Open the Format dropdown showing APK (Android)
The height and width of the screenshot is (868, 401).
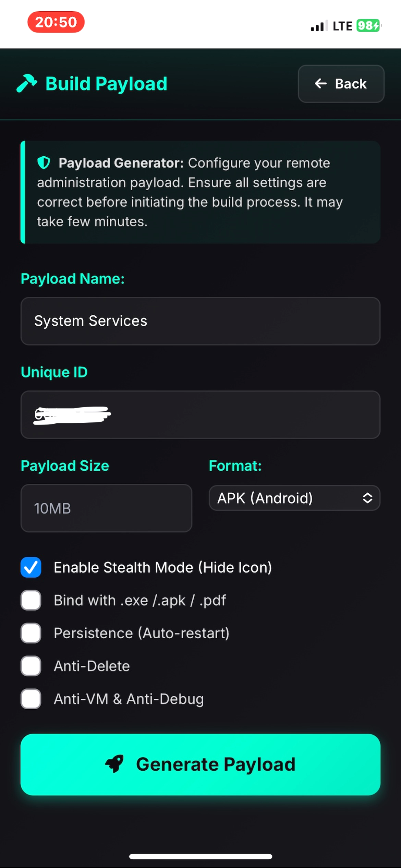pos(294,498)
